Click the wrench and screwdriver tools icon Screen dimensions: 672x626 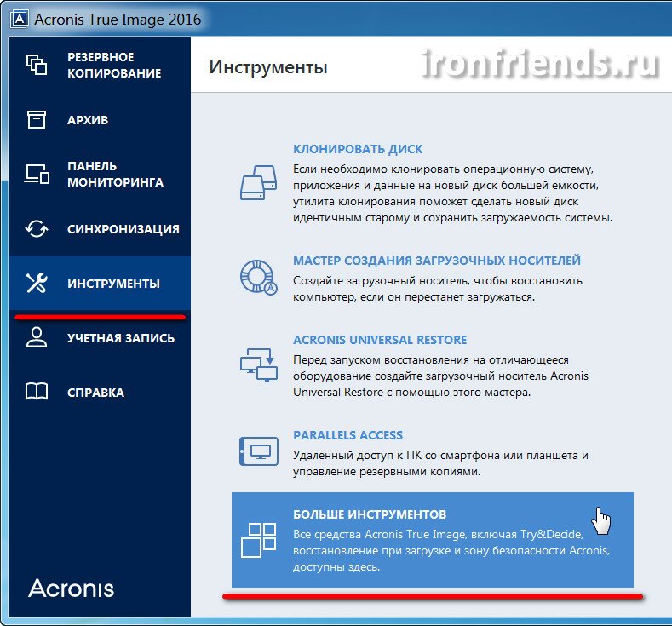tap(37, 284)
